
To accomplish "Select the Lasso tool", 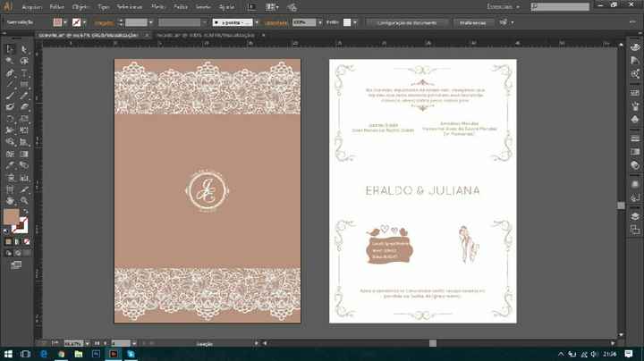I will coord(24,61).
